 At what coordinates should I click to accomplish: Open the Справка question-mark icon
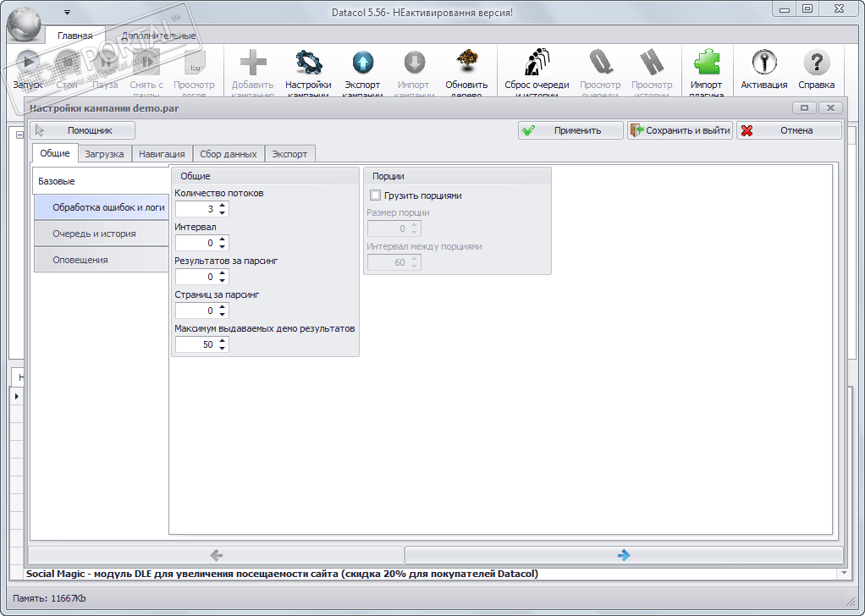click(x=817, y=63)
